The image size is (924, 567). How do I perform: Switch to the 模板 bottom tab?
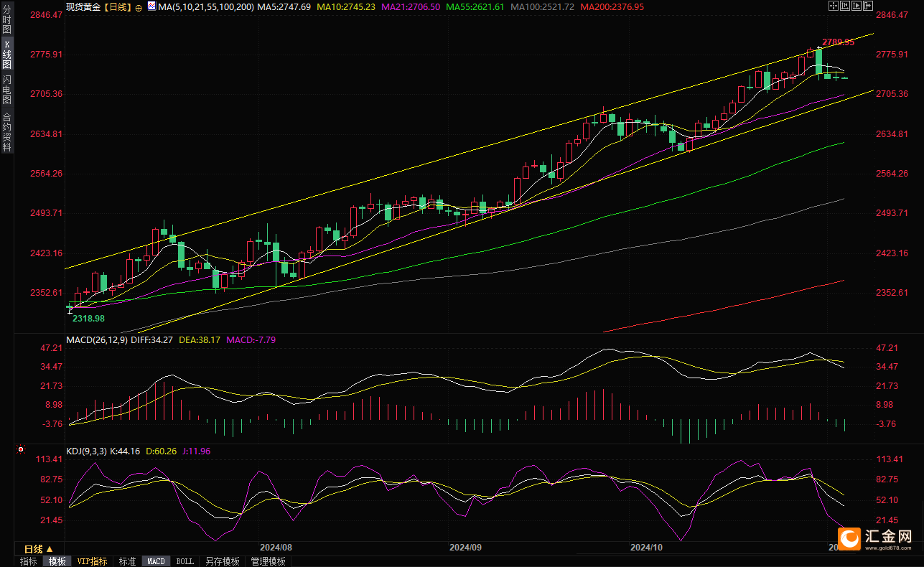point(57,561)
